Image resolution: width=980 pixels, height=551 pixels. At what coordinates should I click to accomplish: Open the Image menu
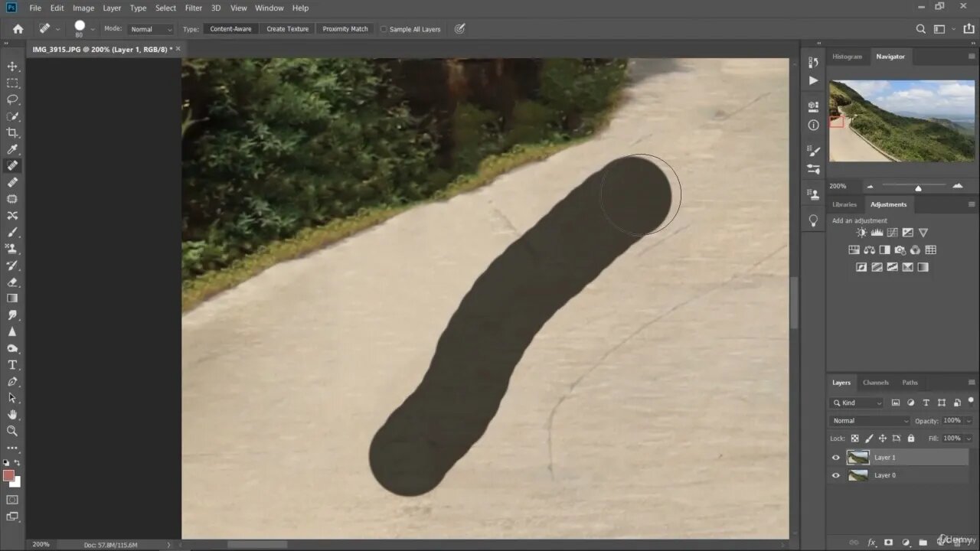pos(83,8)
